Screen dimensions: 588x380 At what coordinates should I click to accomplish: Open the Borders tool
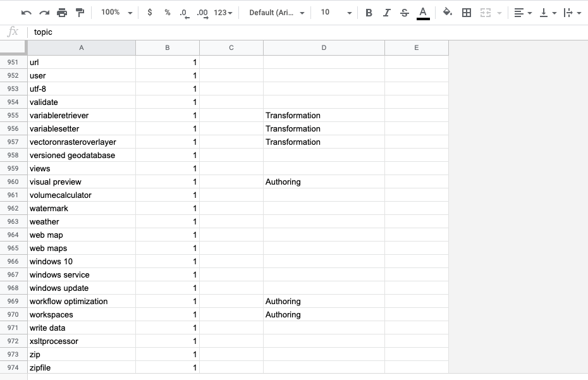click(x=465, y=11)
